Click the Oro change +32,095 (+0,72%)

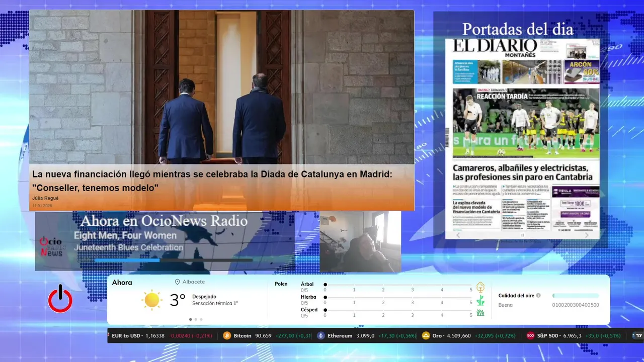(x=495, y=336)
